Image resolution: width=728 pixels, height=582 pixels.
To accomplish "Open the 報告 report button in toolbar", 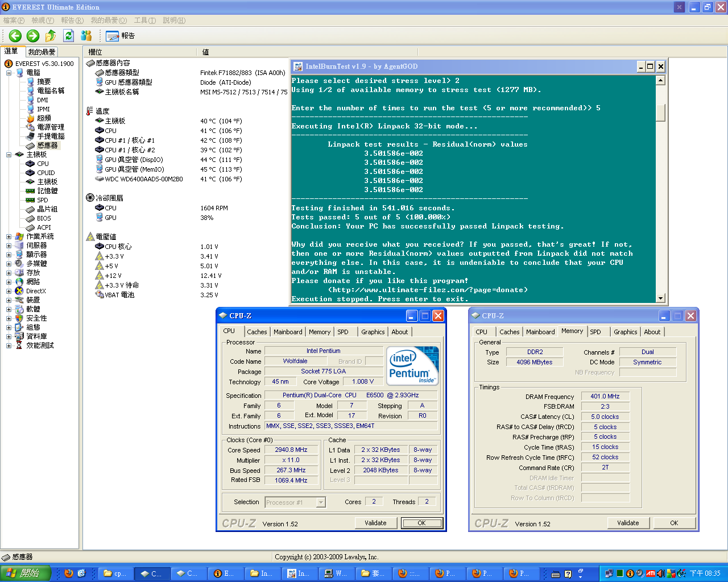I will 120,36.
